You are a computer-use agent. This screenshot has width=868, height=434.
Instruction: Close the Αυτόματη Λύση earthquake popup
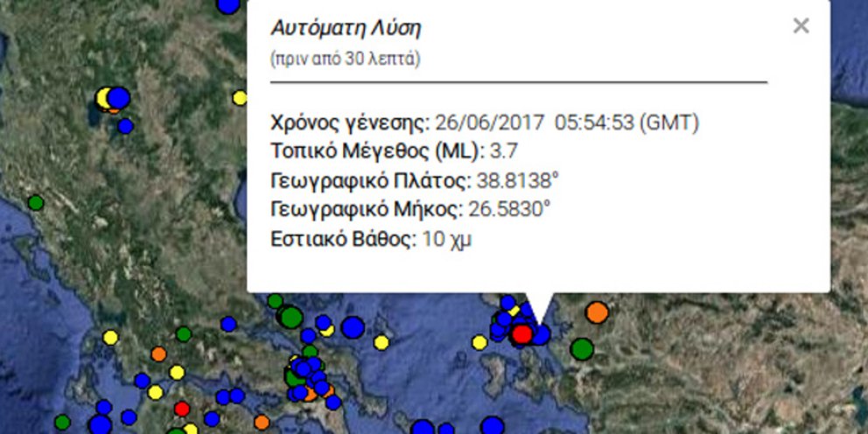(x=801, y=26)
